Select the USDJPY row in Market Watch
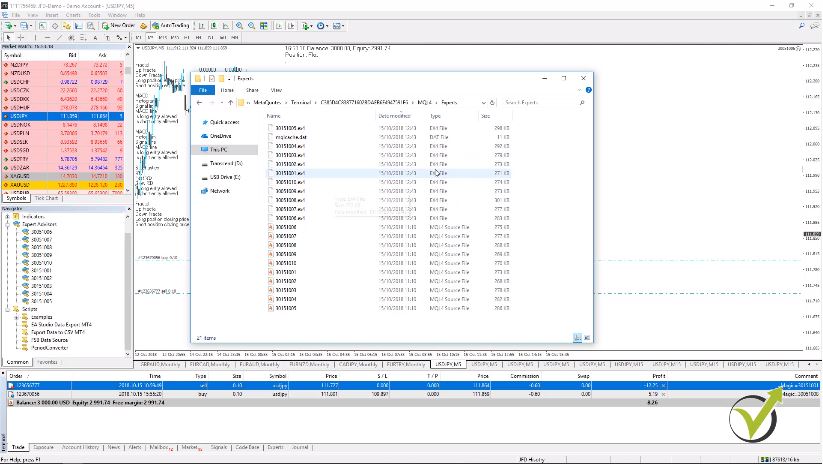The image size is (823, 465). coord(63,116)
